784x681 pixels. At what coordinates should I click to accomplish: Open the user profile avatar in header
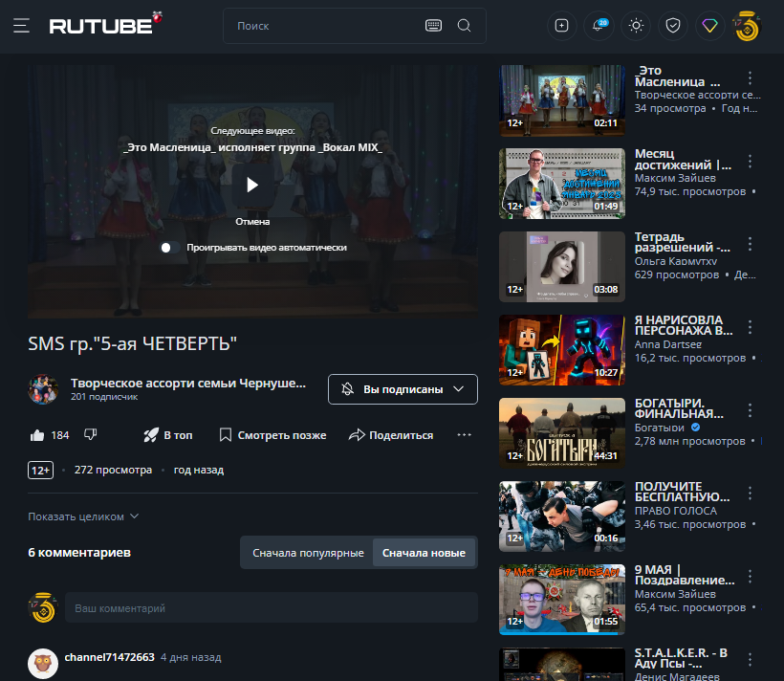tap(747, 26)
